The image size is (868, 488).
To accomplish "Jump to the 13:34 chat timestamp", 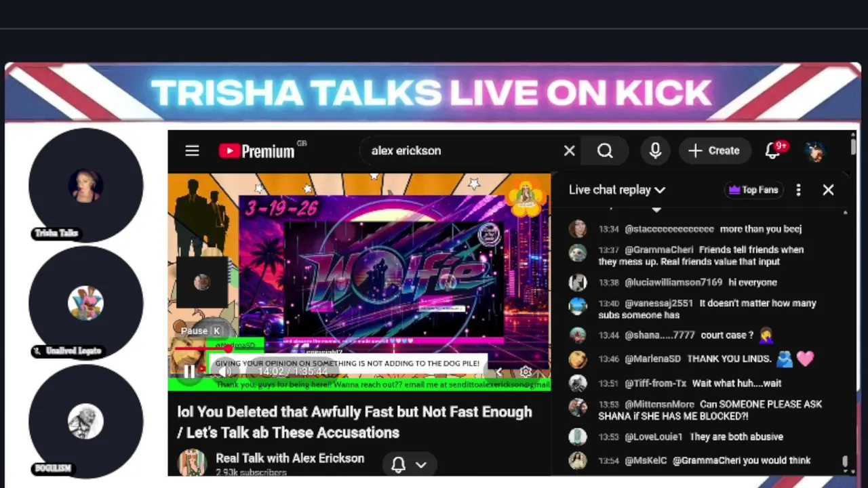I will pos(608,229).
